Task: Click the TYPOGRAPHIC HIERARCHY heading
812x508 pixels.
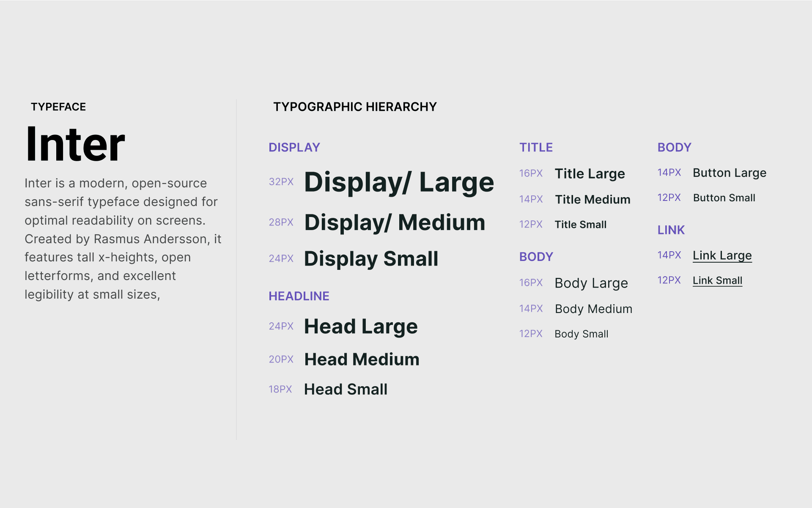Action: pos(355,107)
